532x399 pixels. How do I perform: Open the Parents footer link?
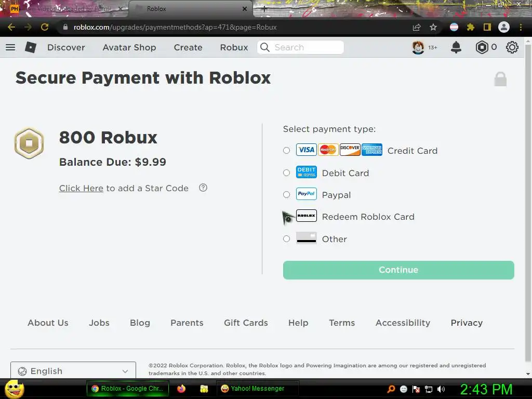coord(187,323)
